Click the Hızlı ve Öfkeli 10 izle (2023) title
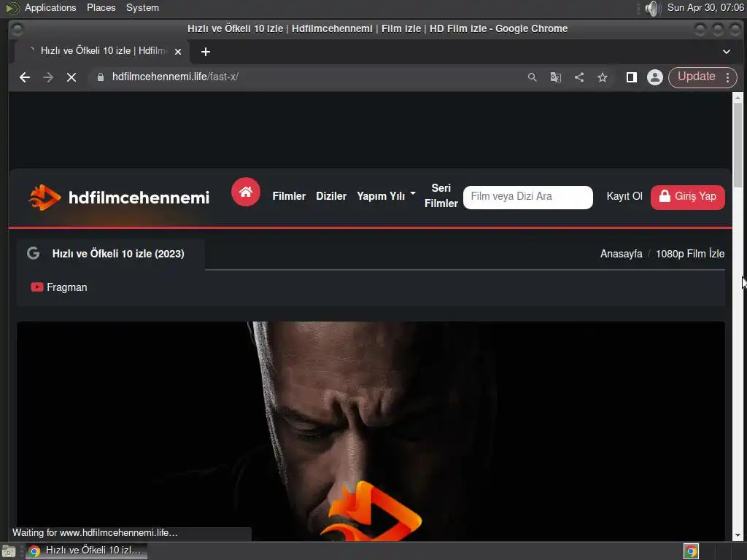The height and width of the screenshot is (560, 747). tap(118, 254)
